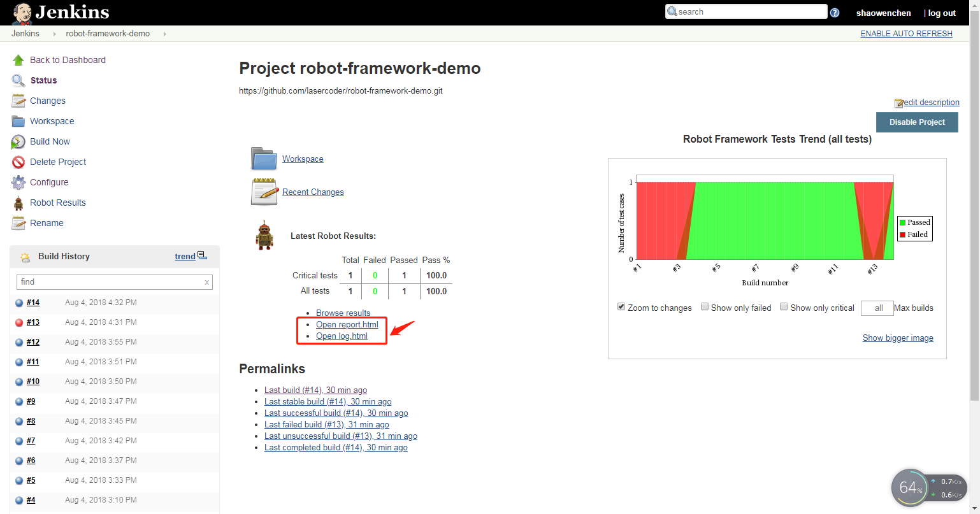Click the Robot Results robot icon in sidebar
Screen dimensions: 980x514
point(18,203)
